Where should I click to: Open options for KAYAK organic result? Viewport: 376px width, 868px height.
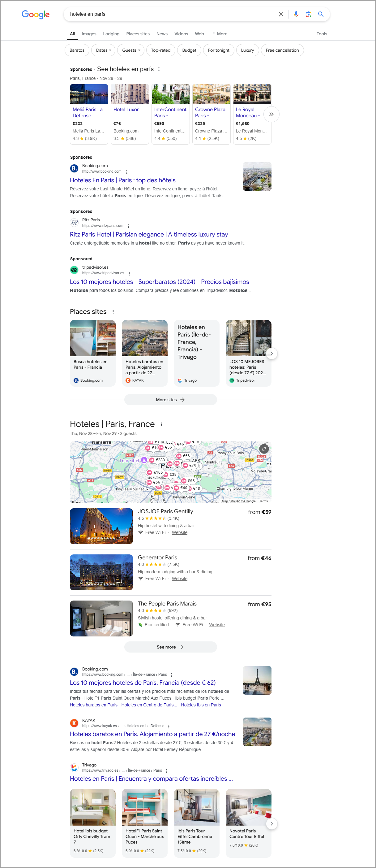(x=169, y=726)
